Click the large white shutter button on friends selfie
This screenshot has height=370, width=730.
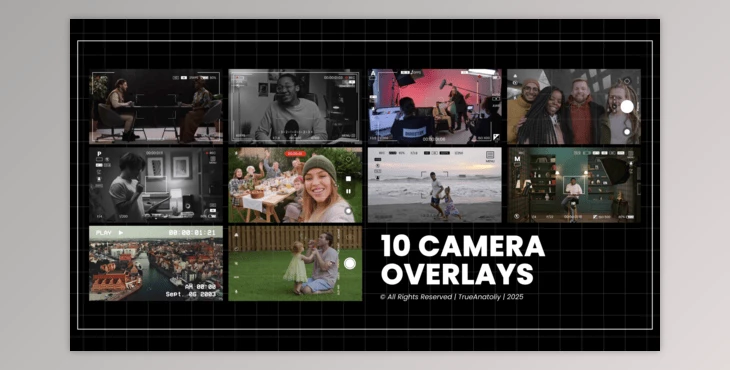627,107
